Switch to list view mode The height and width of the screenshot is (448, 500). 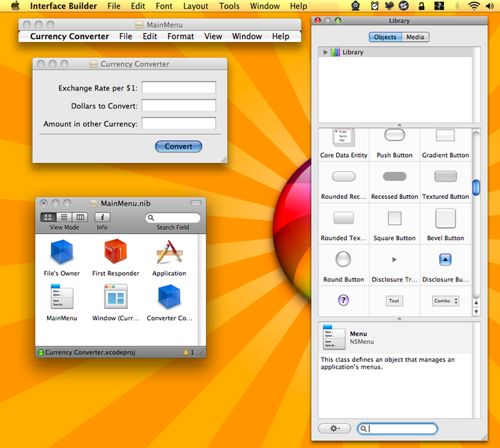[64, 218]
